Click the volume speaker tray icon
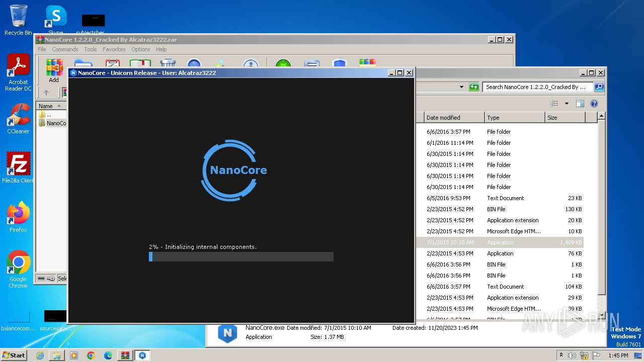 [x=572, y=355]
